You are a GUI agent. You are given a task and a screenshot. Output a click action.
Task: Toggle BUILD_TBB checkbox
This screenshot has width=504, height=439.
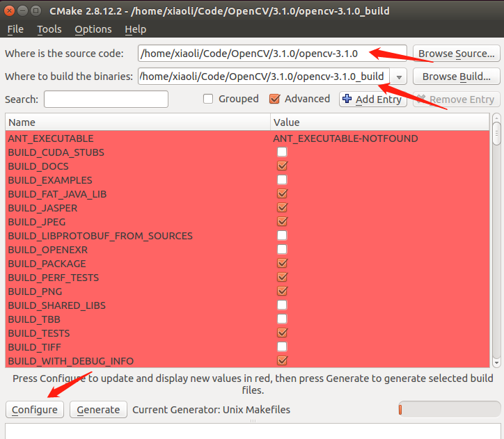coord(282,319)
